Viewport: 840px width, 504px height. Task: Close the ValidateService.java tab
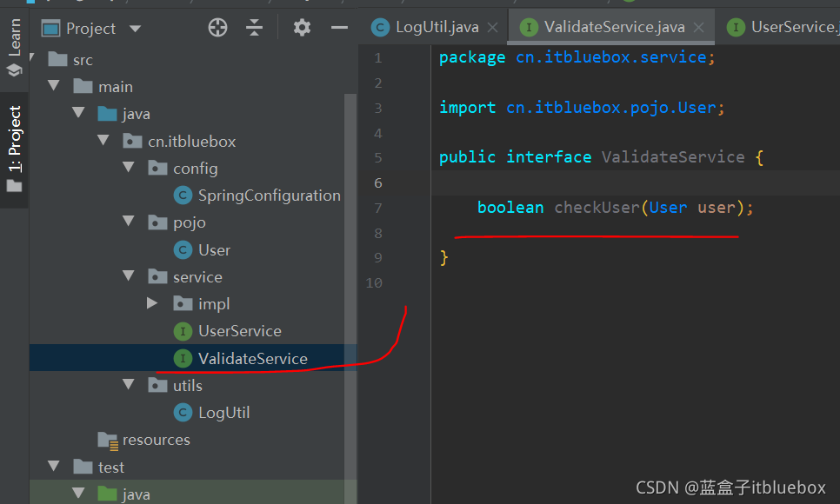coord(698,27)
